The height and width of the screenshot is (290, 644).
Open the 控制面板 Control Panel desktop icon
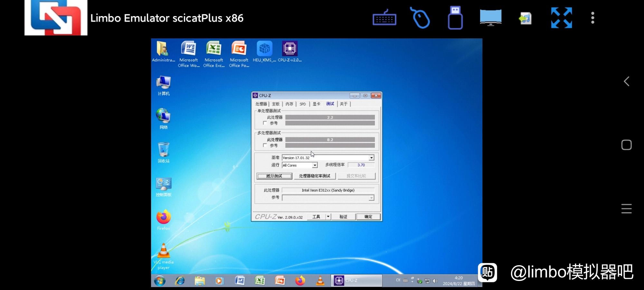click(x=164, y=187)
